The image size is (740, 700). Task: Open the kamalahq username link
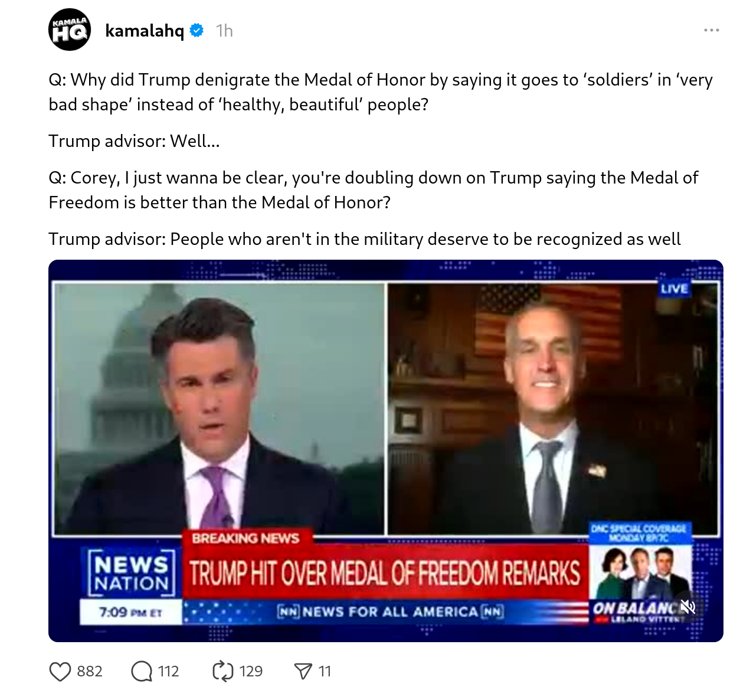click(x=145, y=30)
